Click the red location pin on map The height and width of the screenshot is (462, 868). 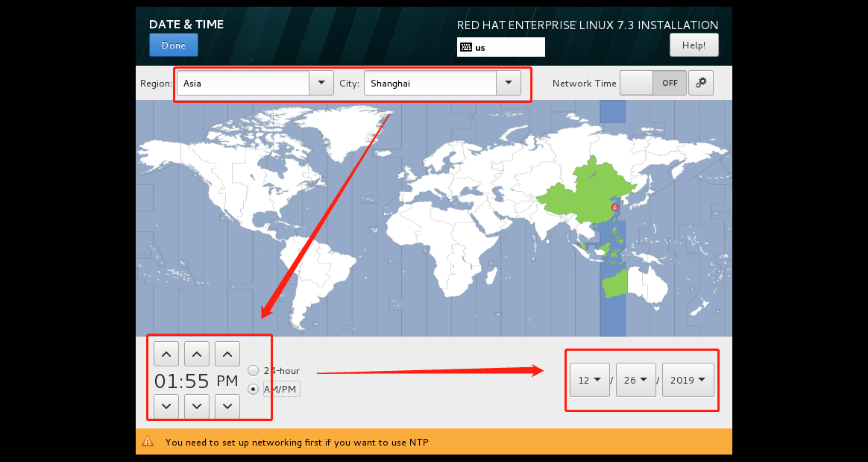(614, 207)
